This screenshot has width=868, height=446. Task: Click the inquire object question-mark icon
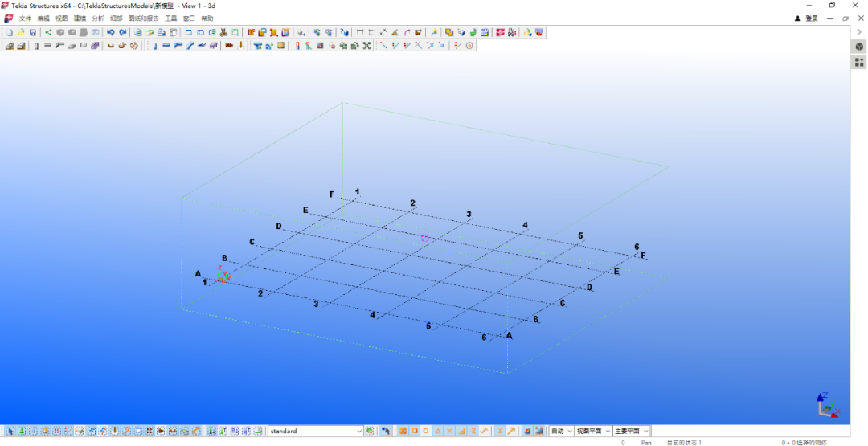pyautogui.click(x=344, y=33)
